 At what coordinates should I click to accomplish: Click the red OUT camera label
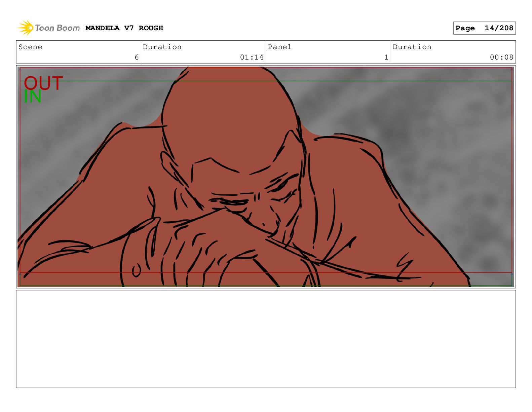point(43,83)
